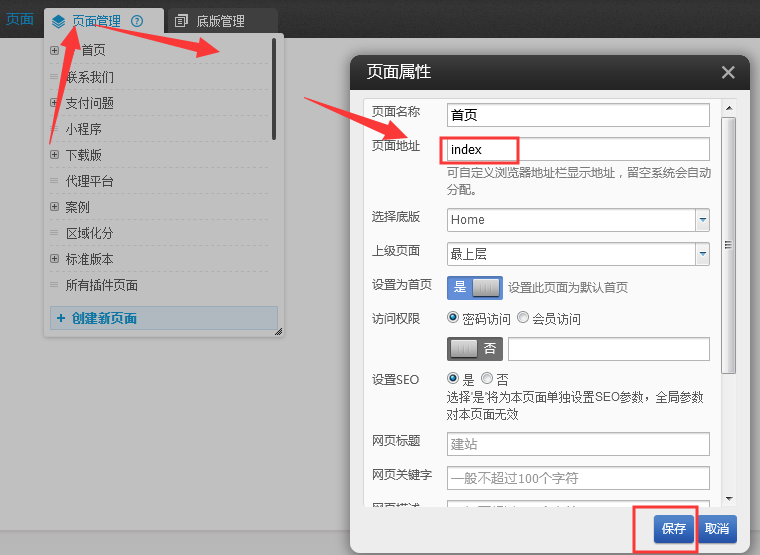Expand the 支付问题 tree node
Screen dimensions: 760x555
(x=55, y=102)
